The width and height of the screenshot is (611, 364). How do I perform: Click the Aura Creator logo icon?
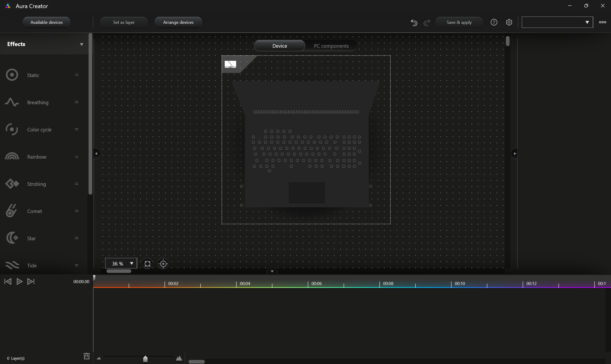tap(8, 6)
